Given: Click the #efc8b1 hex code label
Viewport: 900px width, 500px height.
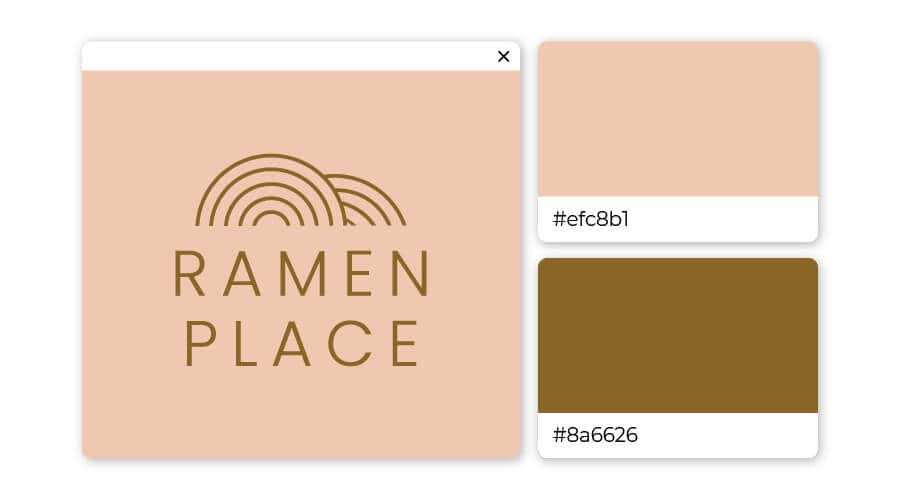Looking at the screenshot, I should click(x=591, y=219).
